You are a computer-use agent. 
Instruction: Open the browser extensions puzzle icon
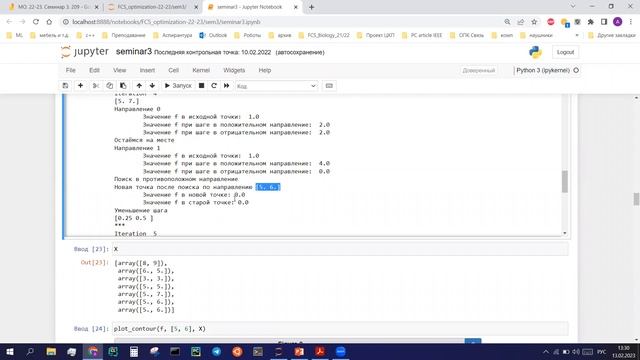point(591,22)
